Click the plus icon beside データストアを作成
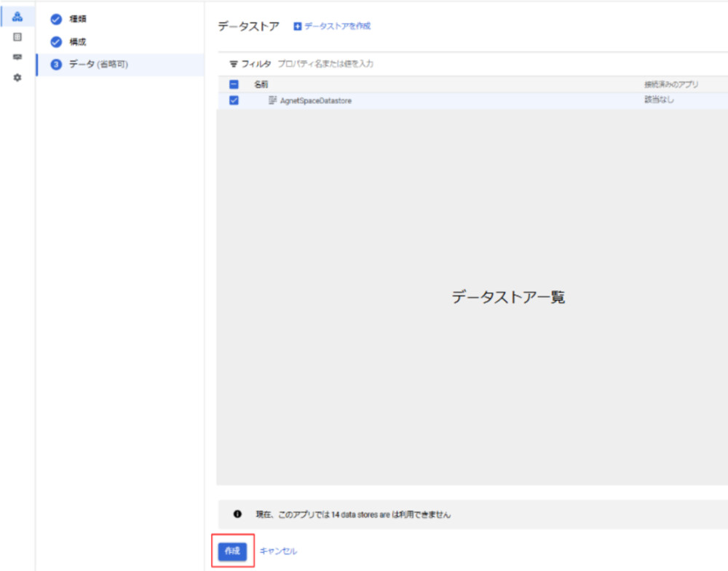This screenshot has height=571, width=728. click(x=297, y=26)
